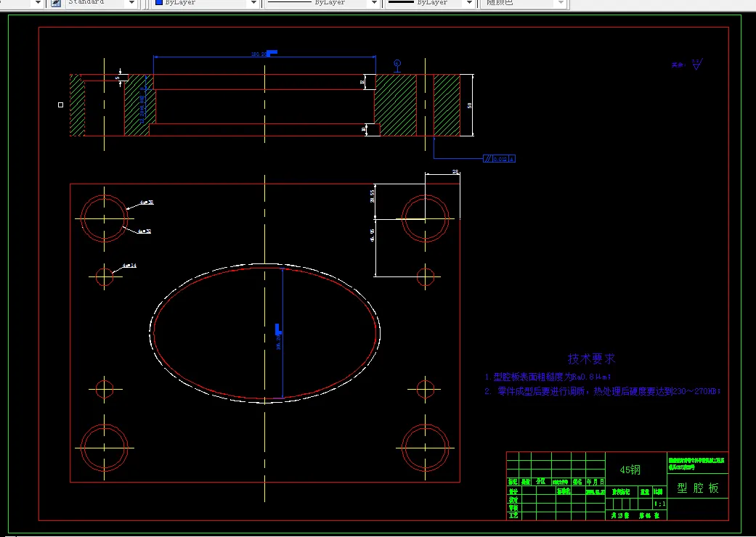The image size is (756, 537).
Task: Expand the color ByLayer dropdown arrow
Action: click(x=253, y=3)
